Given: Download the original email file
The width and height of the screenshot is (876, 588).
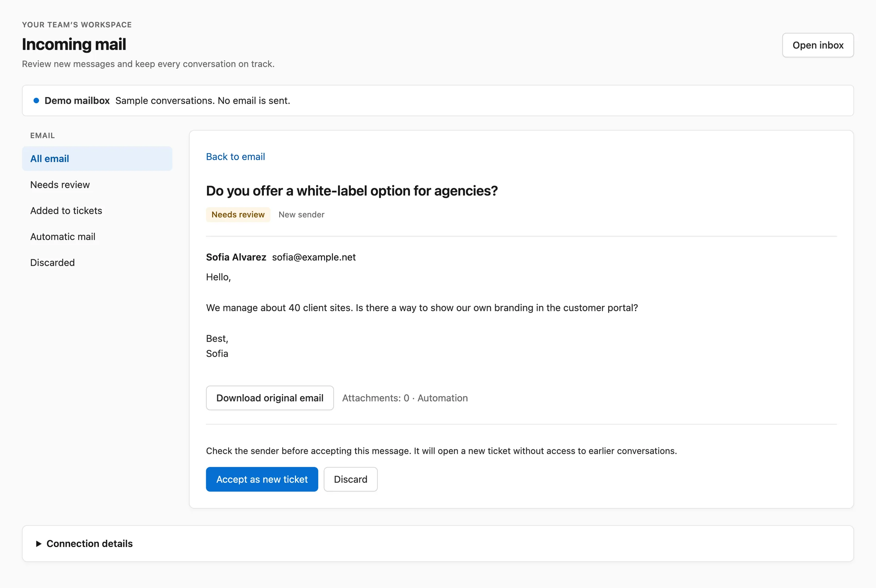Looking at the screenshot, I should [269, 398].
